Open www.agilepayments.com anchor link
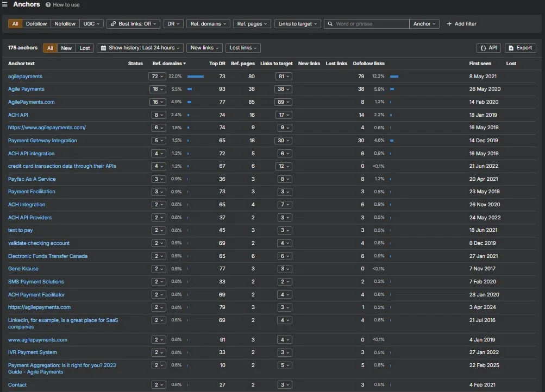The height and width of the screenshot is (392, 545). pyautogui.click(x=37, y=340)
